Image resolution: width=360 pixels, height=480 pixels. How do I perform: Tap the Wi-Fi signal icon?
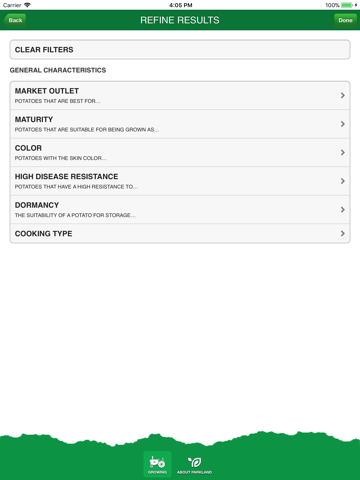(27, 5)
